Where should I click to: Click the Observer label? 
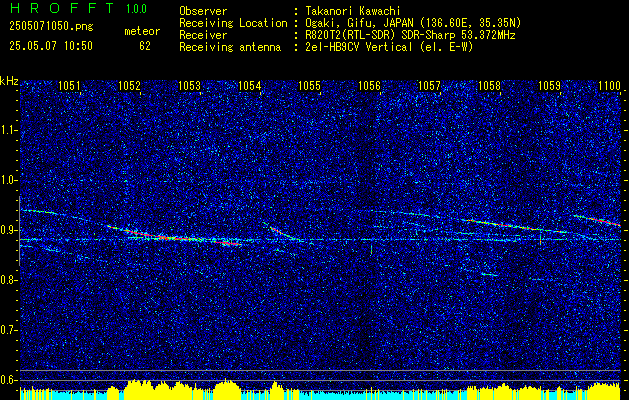tap(203, 11)
